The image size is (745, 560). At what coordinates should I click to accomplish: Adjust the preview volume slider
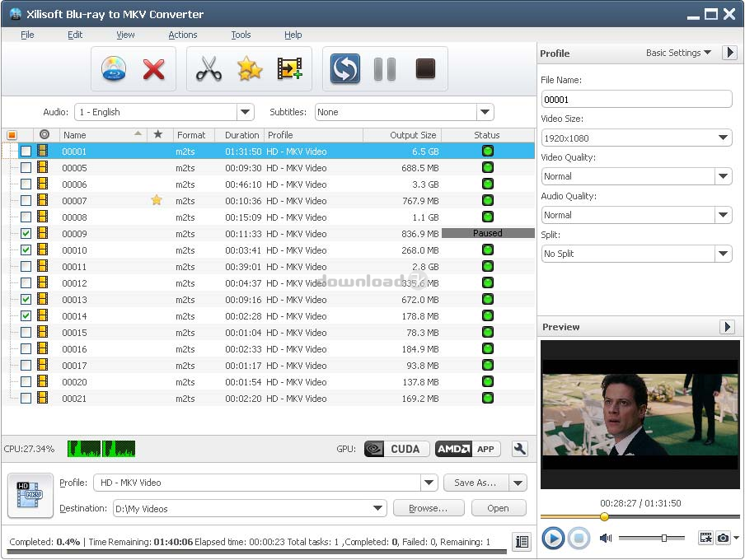664,538
